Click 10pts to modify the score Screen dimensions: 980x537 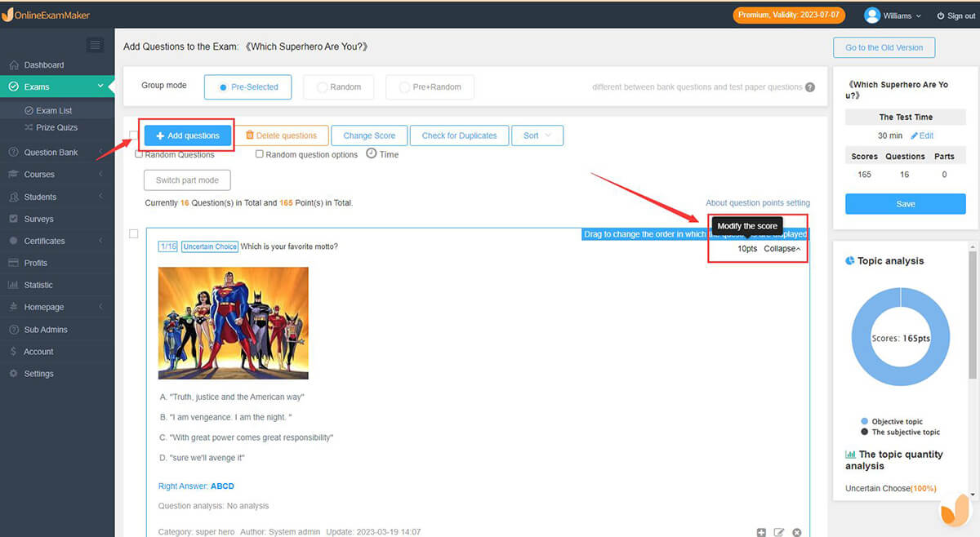pyautogui.click(x=747, y=248)
